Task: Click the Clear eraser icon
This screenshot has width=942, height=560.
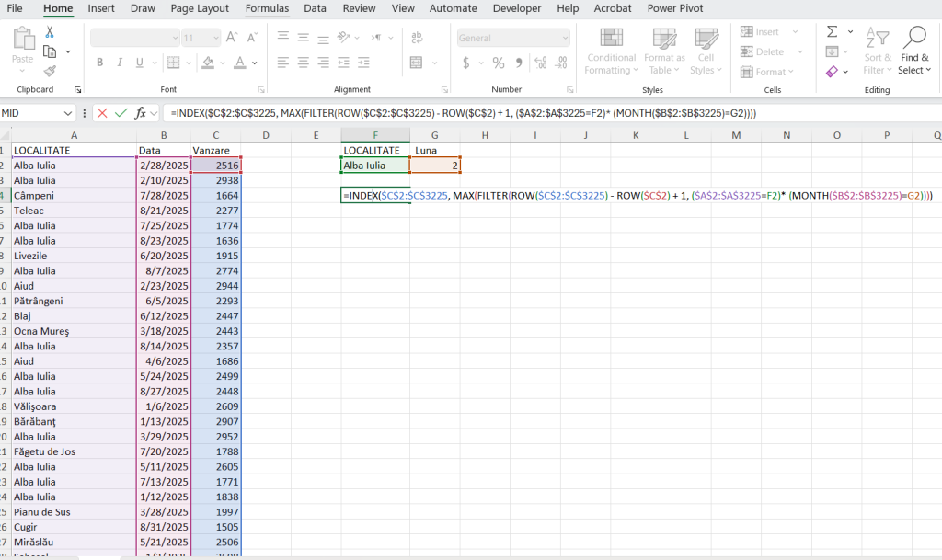Action: [832, 72]
